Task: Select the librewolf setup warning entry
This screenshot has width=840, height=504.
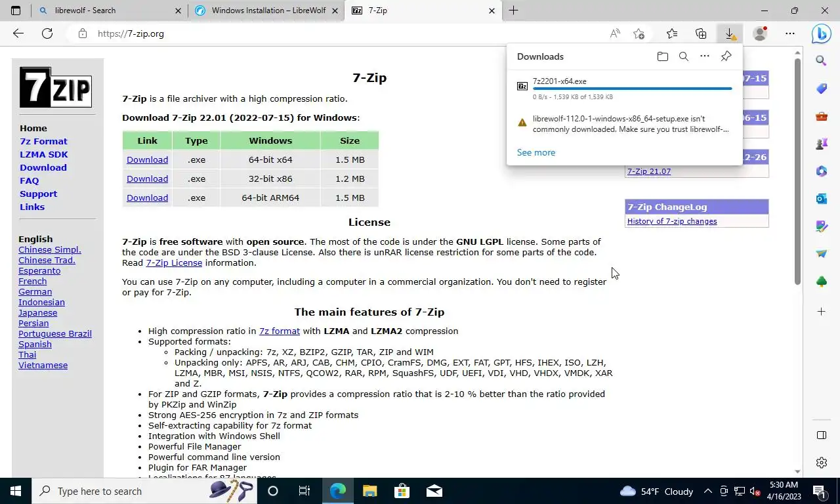Action: [x=624, y=124]
